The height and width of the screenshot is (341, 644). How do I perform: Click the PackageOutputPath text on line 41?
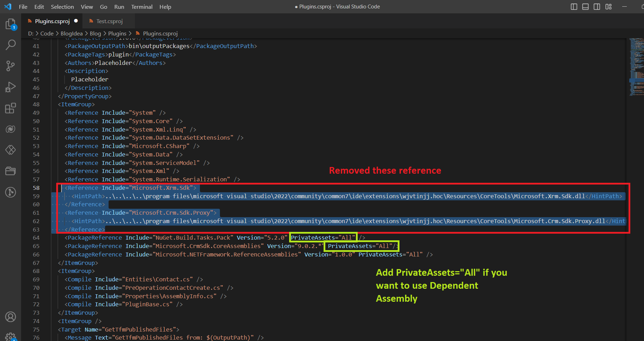161,46
